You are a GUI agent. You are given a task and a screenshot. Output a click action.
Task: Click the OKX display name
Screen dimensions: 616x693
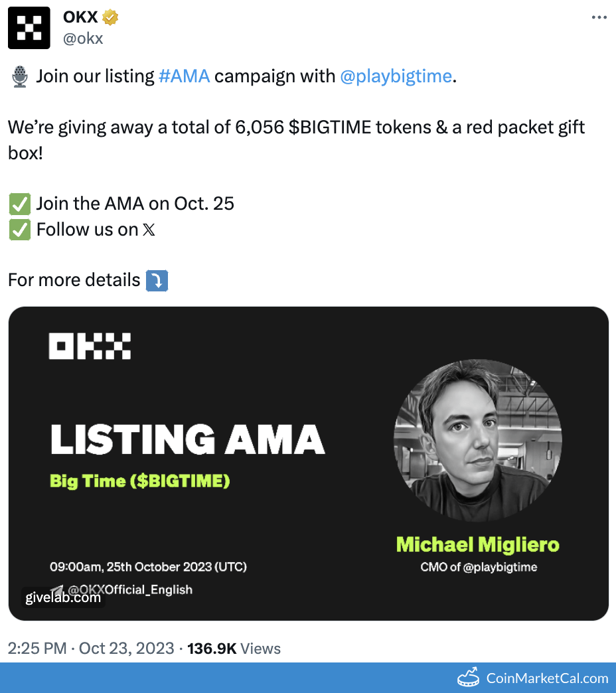(x=80, y=18)
